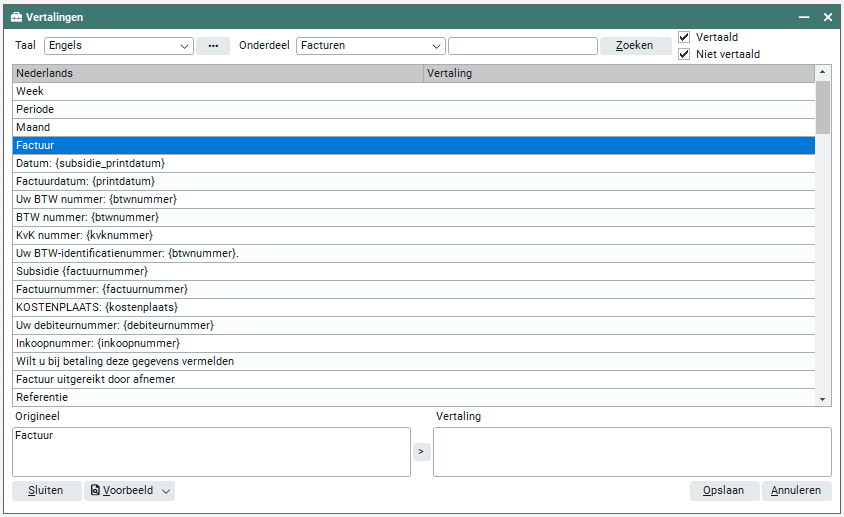The image size is (844, 517).
Task: Save with the Opslaan button
Action: click(x=724, y=491)
